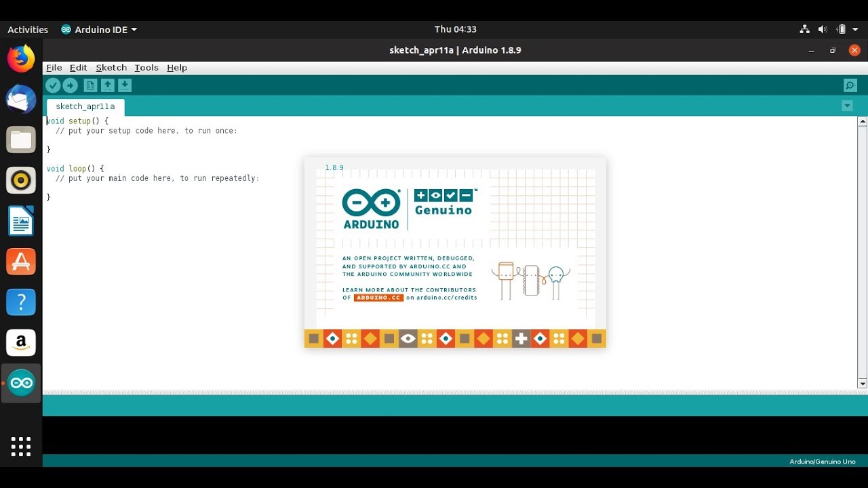Close the Arduino window
The width and height of the screenshot is (868, 488).
click(x=854, y=50)
